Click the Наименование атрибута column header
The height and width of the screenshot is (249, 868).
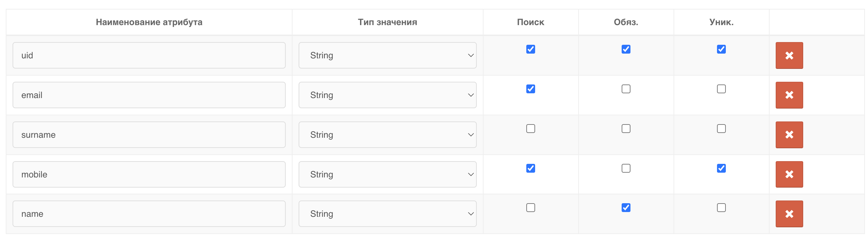coord(149,22)
